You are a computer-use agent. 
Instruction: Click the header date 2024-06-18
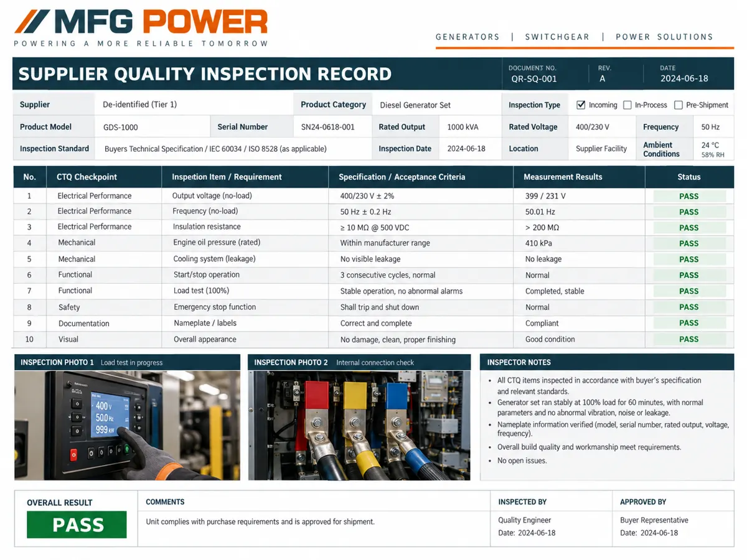click(684, 79)
